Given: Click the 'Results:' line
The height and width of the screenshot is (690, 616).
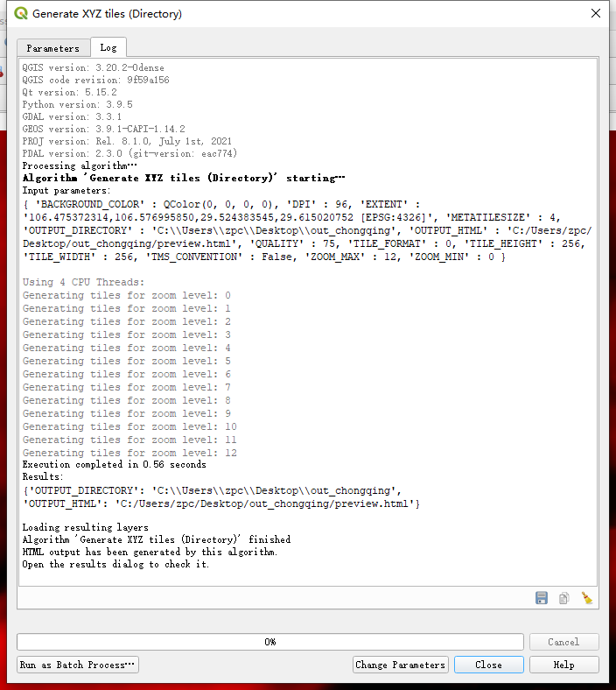Looking at the screenshot, I should click(43, 476).
